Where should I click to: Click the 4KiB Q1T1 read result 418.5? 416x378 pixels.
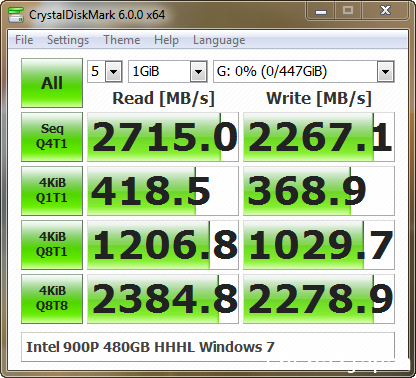163,191
